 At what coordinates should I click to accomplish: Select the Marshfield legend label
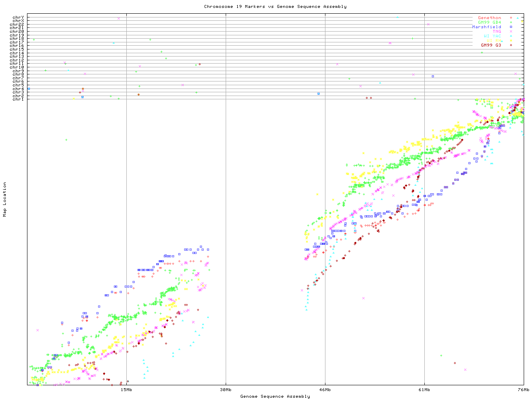486,27
